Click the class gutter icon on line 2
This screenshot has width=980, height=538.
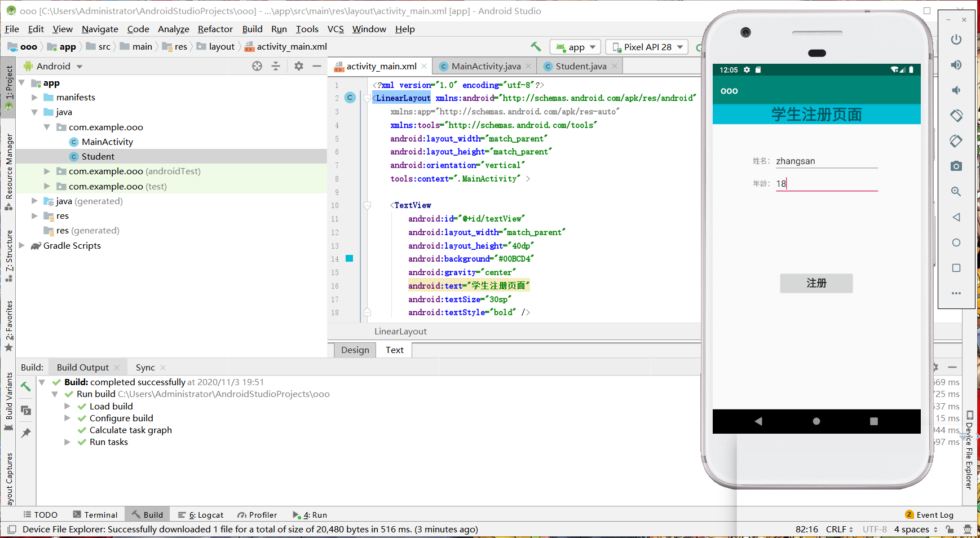click(350, 98)
